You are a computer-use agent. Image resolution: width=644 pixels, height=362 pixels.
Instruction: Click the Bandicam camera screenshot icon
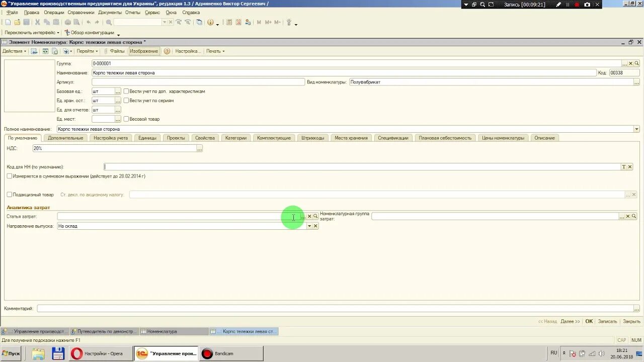[587, 5]
